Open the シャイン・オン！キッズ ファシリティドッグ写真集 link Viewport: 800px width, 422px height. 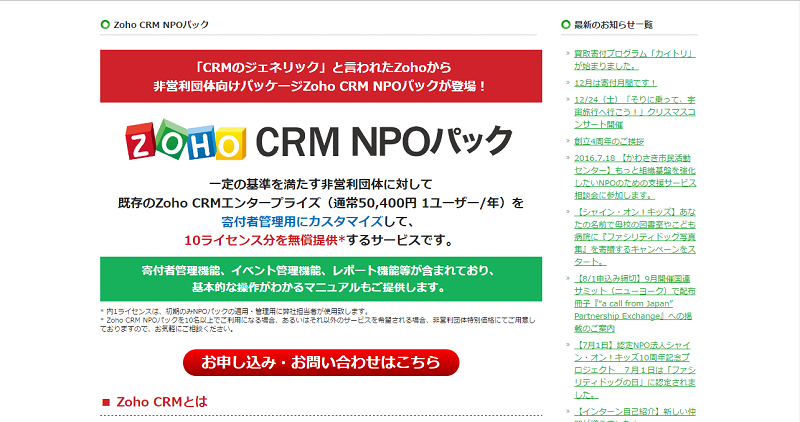(x=635, y=237)
